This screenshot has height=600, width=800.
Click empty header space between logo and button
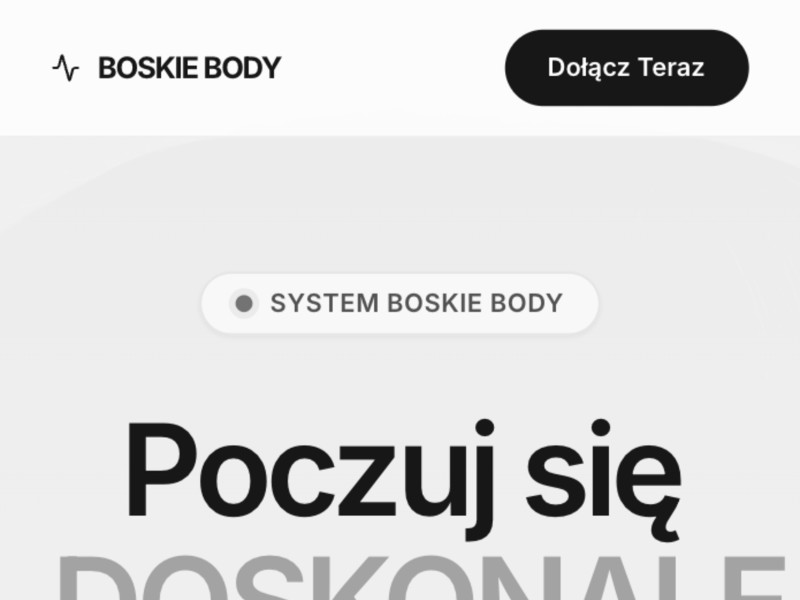(x=393, y=68)
